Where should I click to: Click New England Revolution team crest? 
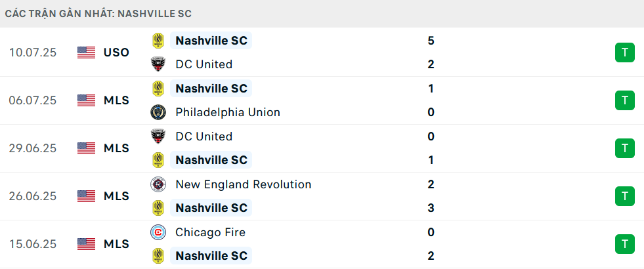[x=158, y=184]
